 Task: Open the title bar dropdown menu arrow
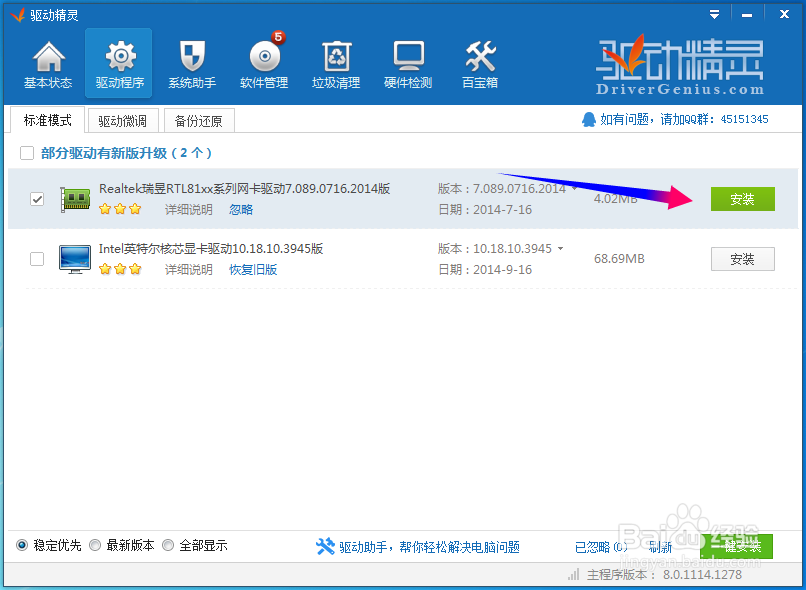pyautogui.click(x=715, y=15)
